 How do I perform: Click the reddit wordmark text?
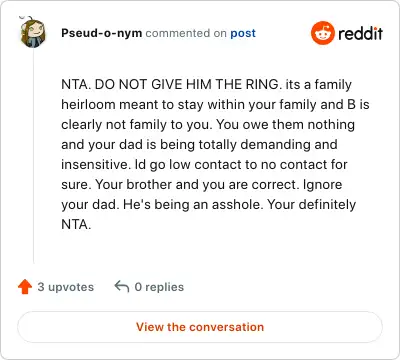(x=360, y=33)
